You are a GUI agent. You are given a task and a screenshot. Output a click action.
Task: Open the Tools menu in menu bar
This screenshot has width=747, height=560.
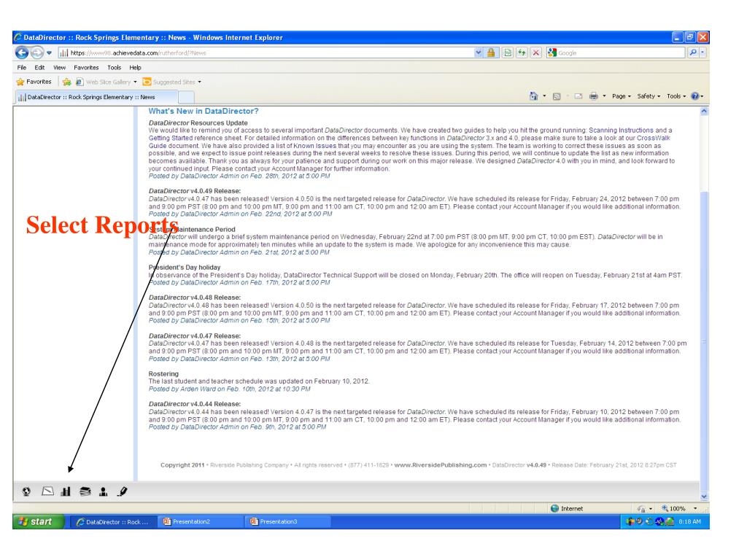114,68
